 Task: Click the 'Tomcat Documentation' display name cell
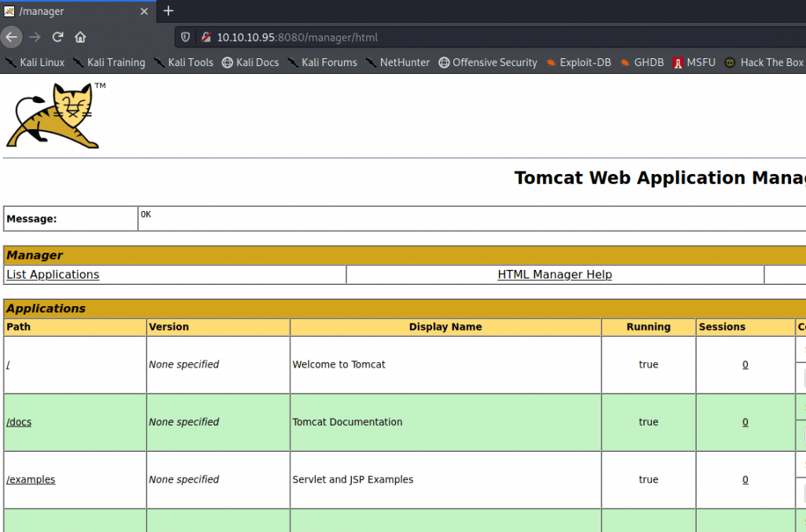tap(446, 423)
